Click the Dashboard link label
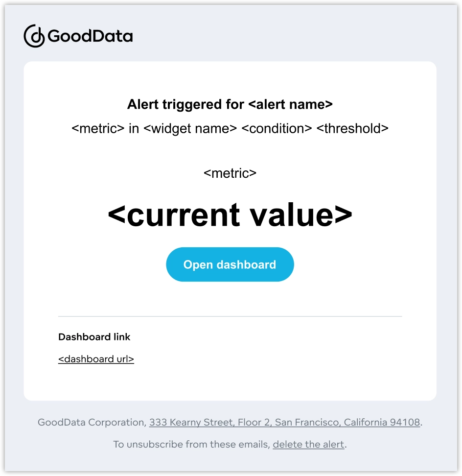 pyautogui.click(x=94, y=337)
